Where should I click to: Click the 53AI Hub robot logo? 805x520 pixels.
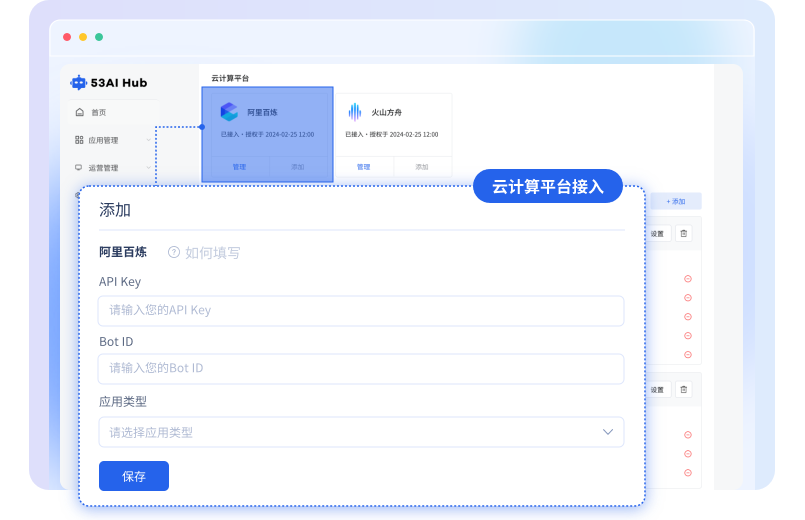79,82
